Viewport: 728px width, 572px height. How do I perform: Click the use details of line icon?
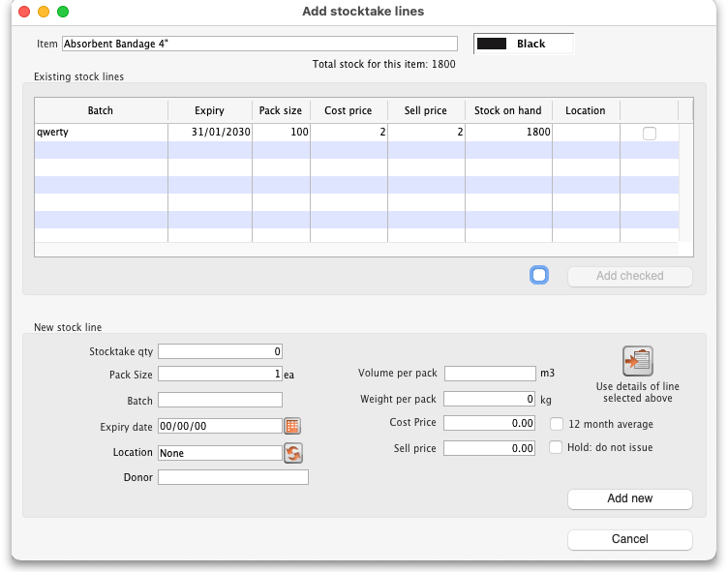tap(637, 361)
